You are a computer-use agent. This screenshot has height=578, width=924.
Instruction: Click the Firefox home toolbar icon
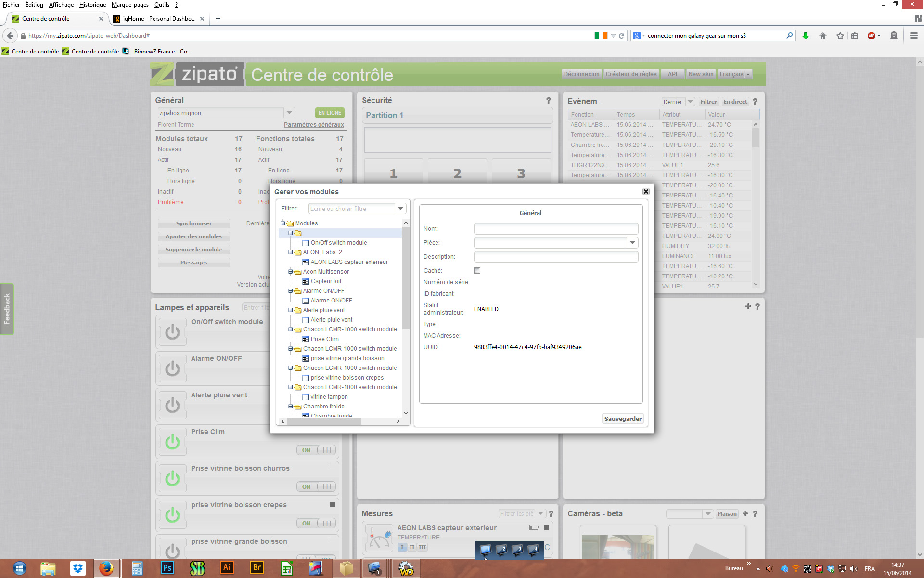[823, 36]
